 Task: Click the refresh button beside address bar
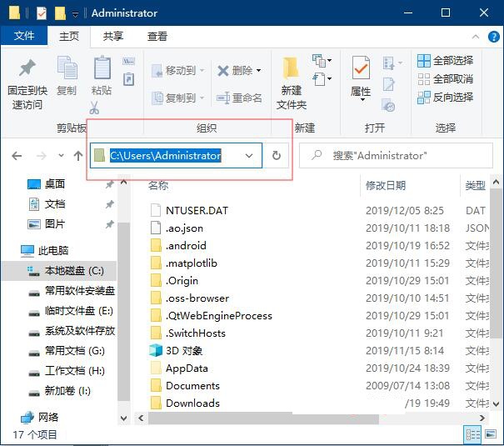(277, 156)
